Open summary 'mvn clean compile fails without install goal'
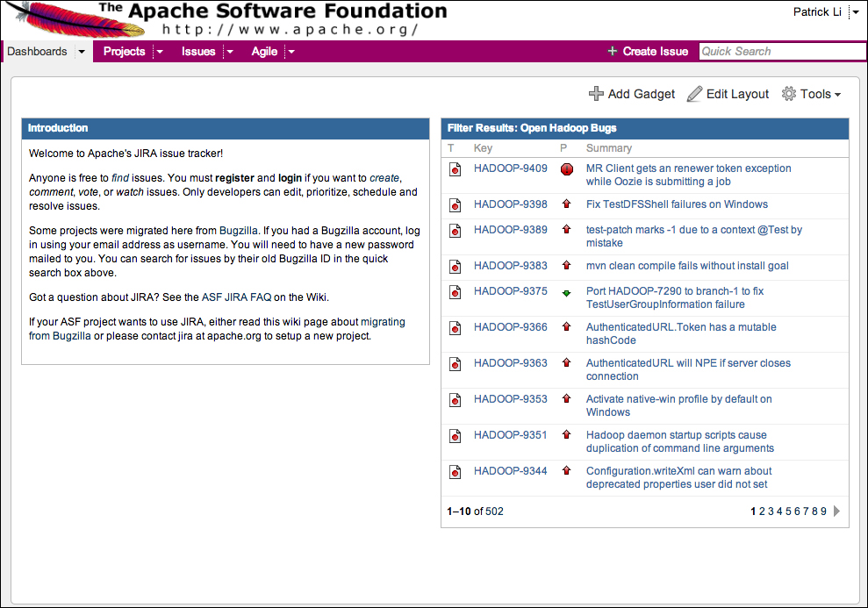Image resolution: width=868 pixels, height=608 pixels. click(x=687, y=266)
